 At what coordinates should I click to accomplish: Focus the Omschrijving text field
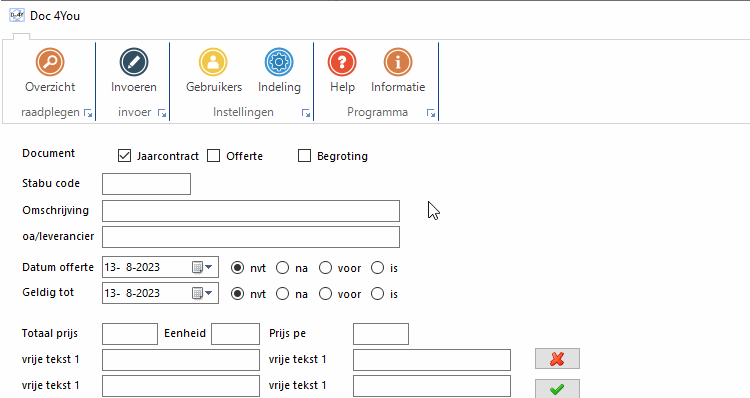(x=251, y=211)
